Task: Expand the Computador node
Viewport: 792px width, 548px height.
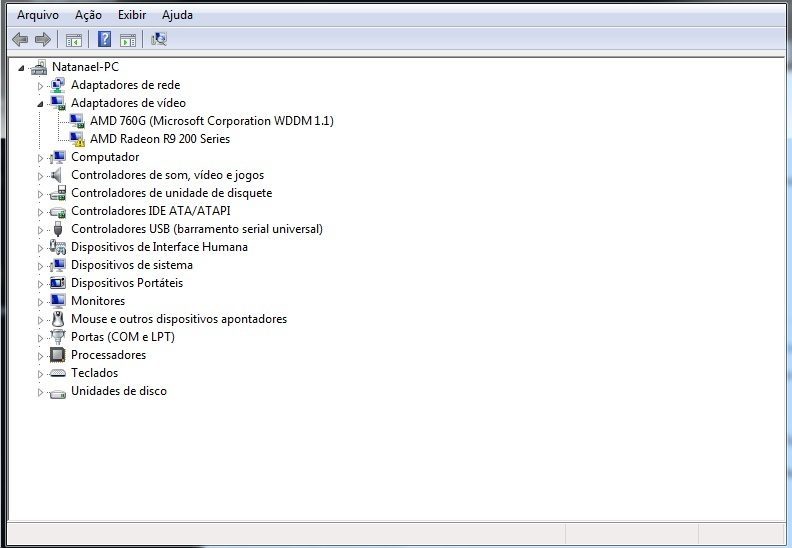Action: (40, 158)
